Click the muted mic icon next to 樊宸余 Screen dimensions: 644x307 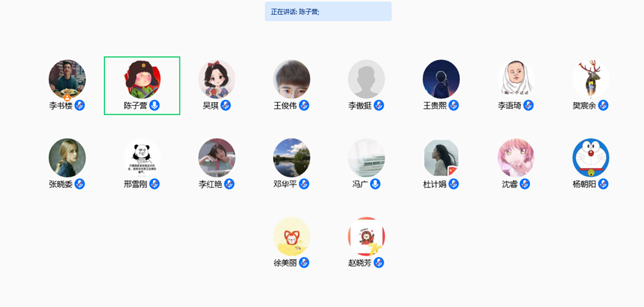pyautogui.click(x=603, y=105)
